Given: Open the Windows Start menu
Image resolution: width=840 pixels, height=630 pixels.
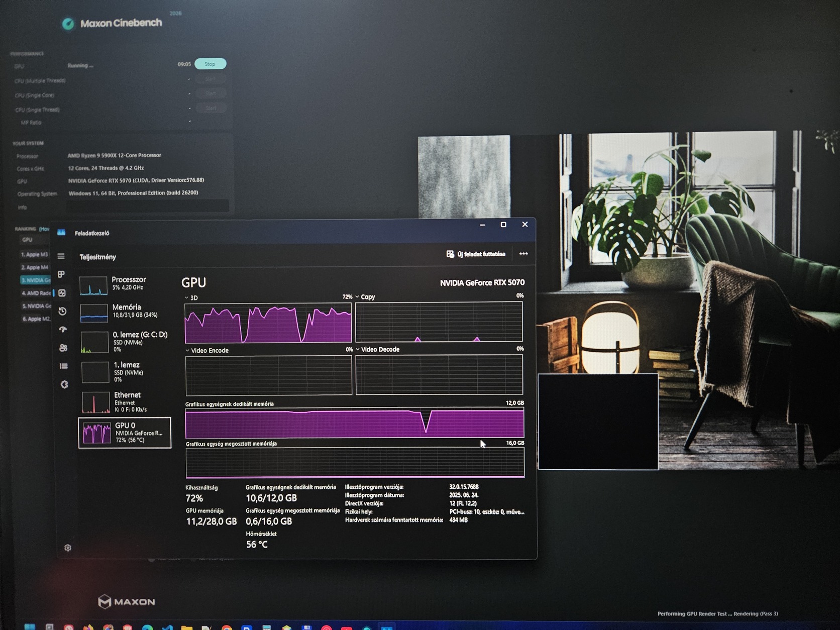Looking at the screenshot, I should pos(30,626).
